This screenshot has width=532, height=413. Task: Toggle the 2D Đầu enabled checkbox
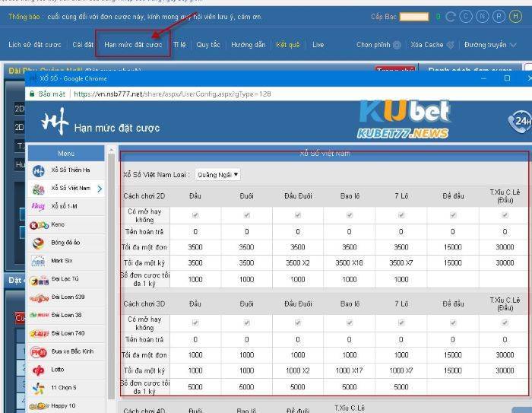coord(195,215)
